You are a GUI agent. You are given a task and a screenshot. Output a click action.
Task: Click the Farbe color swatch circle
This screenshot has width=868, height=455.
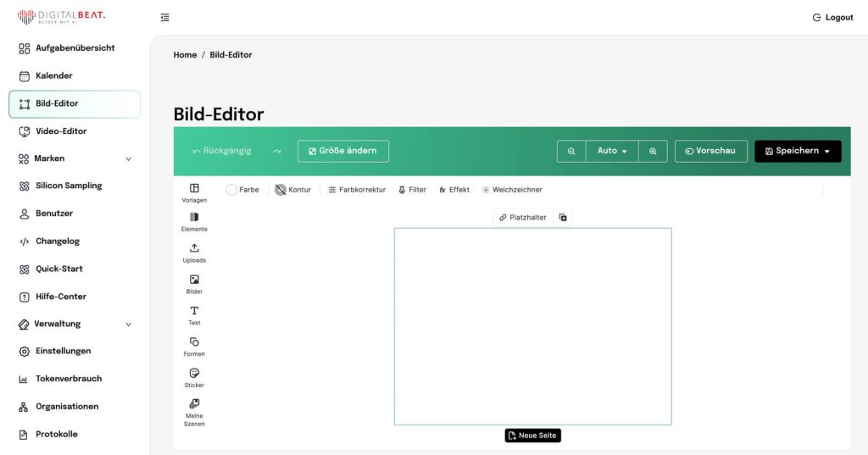pyautogui.click(x=231, y=190)
